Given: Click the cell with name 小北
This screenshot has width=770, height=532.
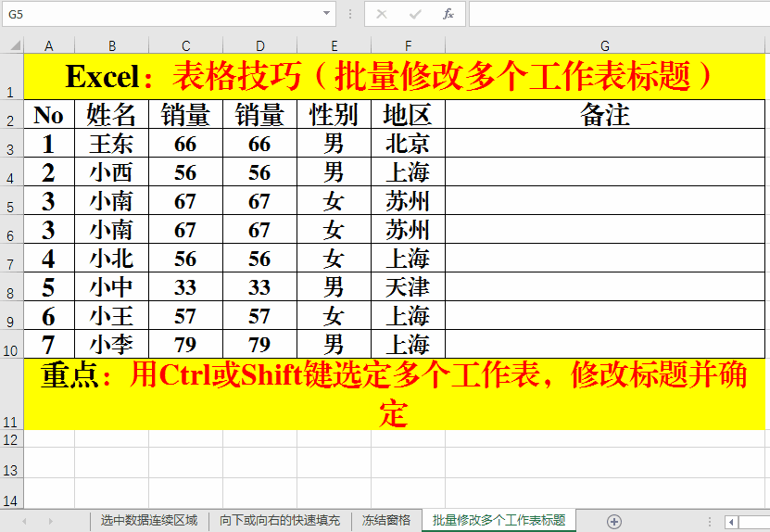Looking at the screenshot, I should pos(112,258).
